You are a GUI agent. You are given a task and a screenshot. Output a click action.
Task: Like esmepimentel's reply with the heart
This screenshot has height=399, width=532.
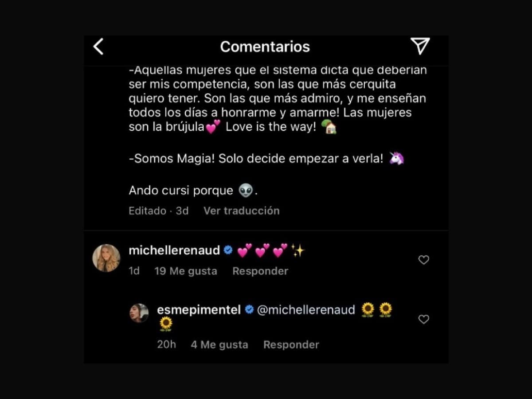click(x=423, y=319)
